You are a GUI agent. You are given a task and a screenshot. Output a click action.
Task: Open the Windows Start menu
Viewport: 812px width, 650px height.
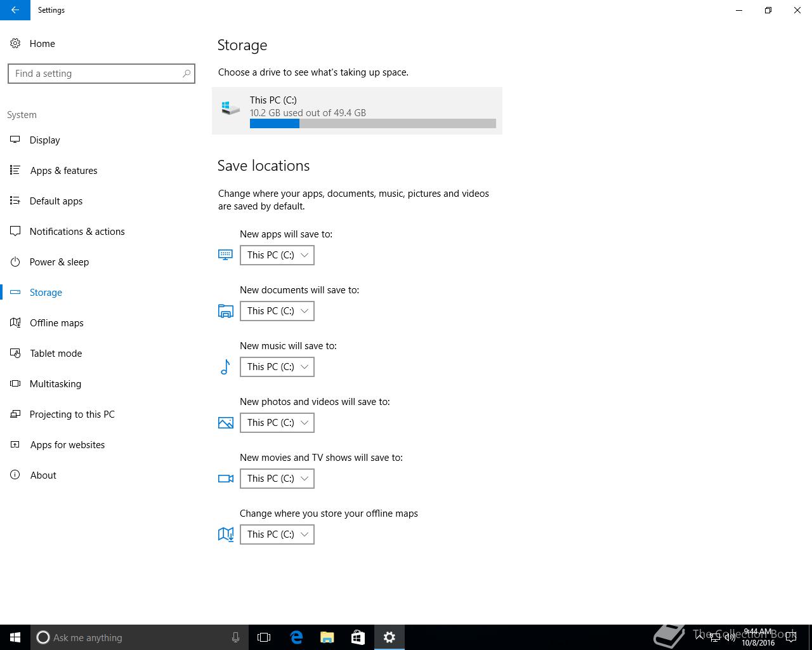pos(15,637)
